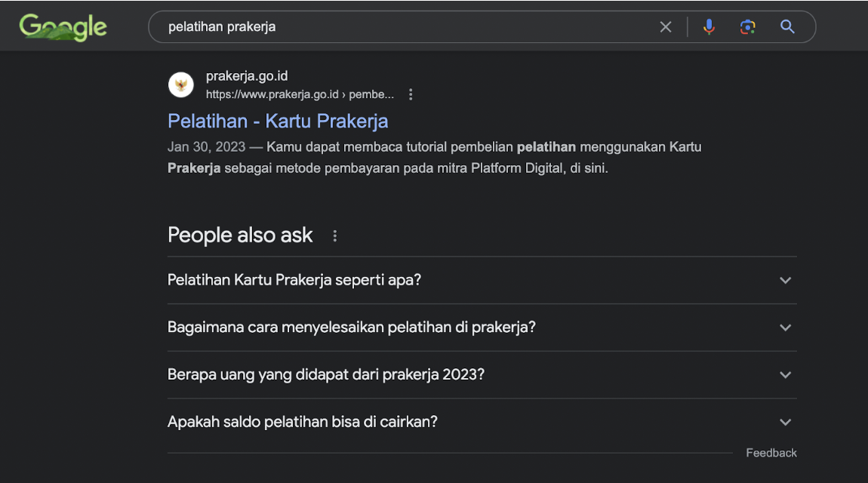The width and height of the screenshot is (868, 483).
Task: Open Google homepage via the logo
Action: tap(63, 27)
